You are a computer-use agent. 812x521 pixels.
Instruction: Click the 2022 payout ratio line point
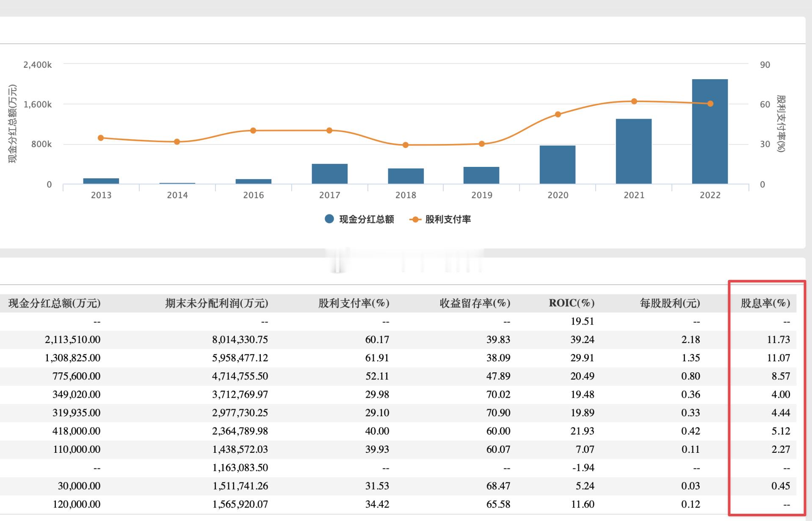click(x=710, y=104)
